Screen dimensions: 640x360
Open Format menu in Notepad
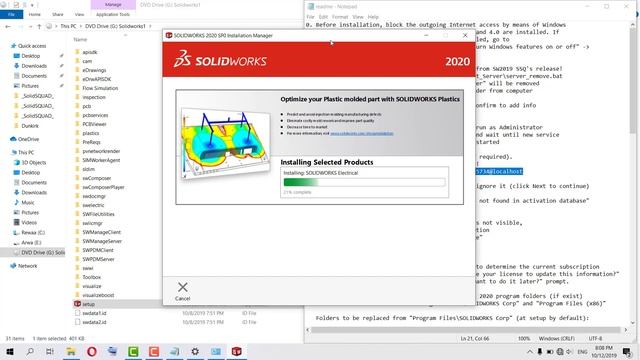click(x=340, y=17)
